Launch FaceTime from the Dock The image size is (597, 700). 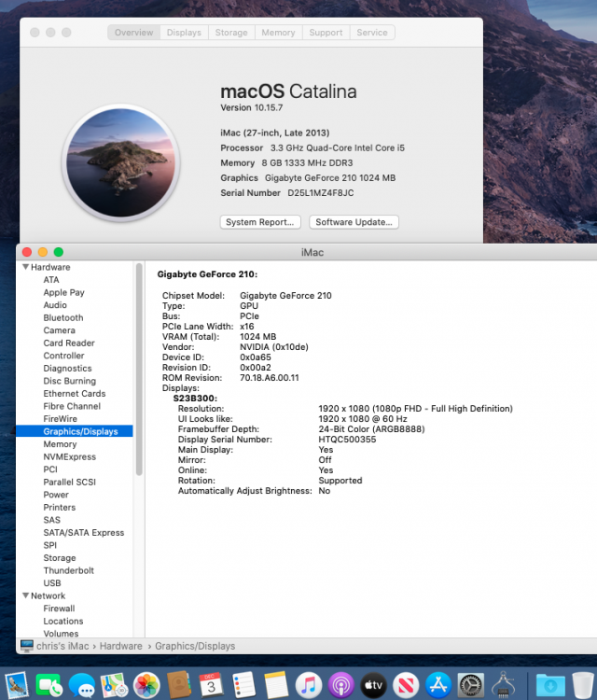click(49, 685)
